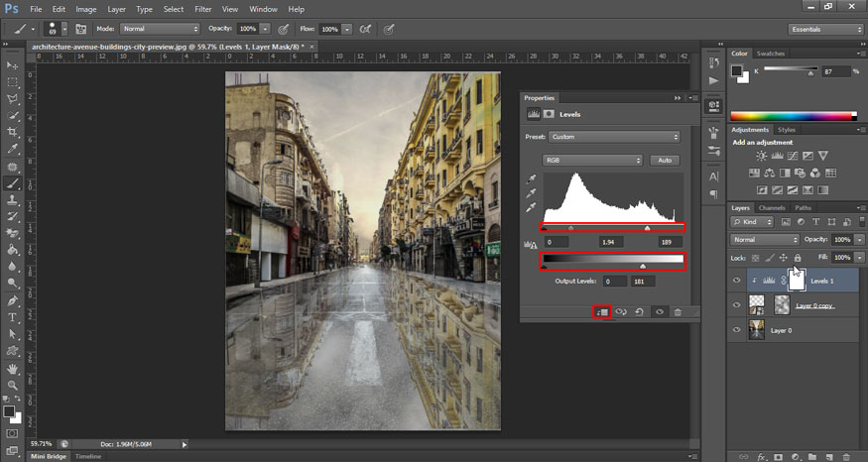Toggle lock all padlock icon
The height and width of the screenshot is (462, 868).
(798, 258)
